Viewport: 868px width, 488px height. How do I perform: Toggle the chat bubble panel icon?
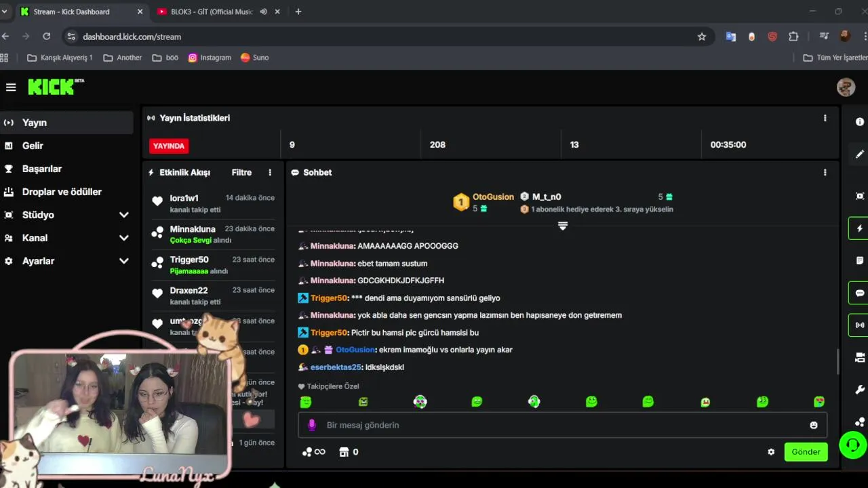tap(859, 293)
